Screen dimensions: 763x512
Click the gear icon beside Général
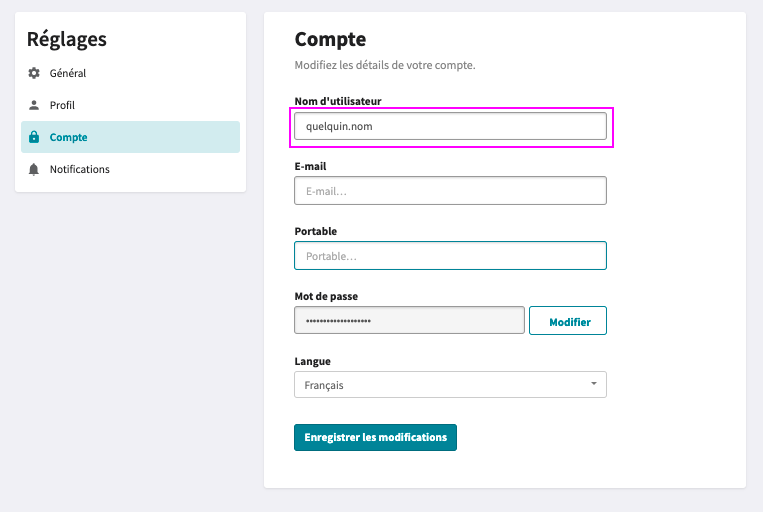pyautogui.click(x=34, y=73)
